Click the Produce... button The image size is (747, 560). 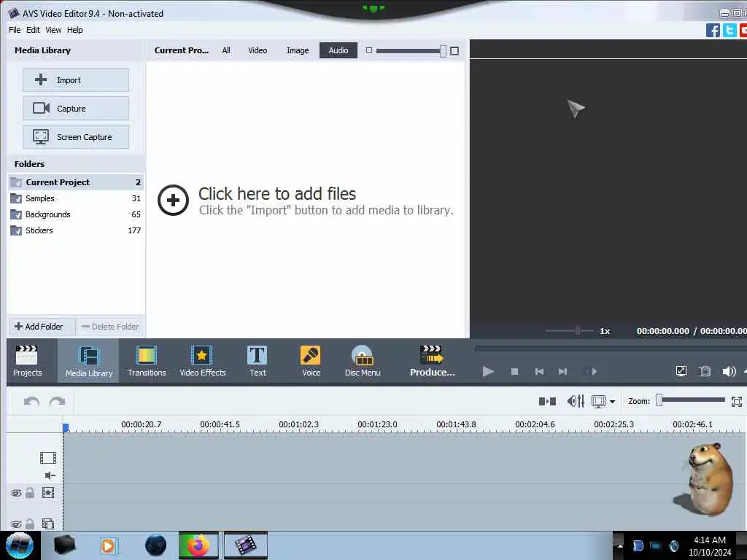tap(432, 361)
